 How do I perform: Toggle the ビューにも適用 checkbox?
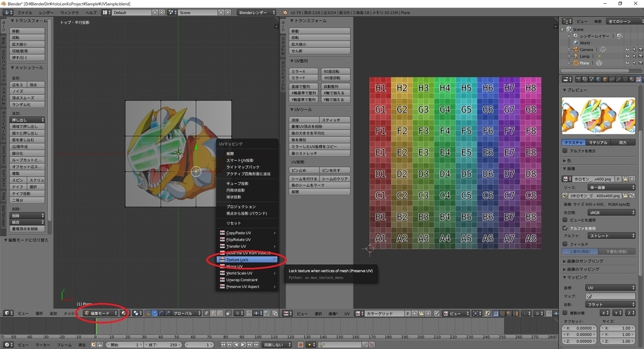565,220
